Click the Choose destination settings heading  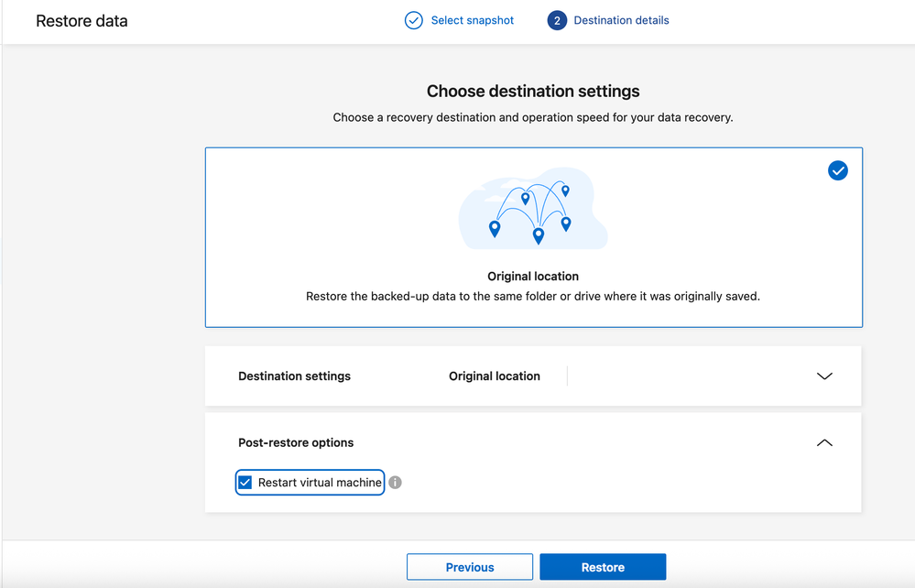(x=533, y=92)
